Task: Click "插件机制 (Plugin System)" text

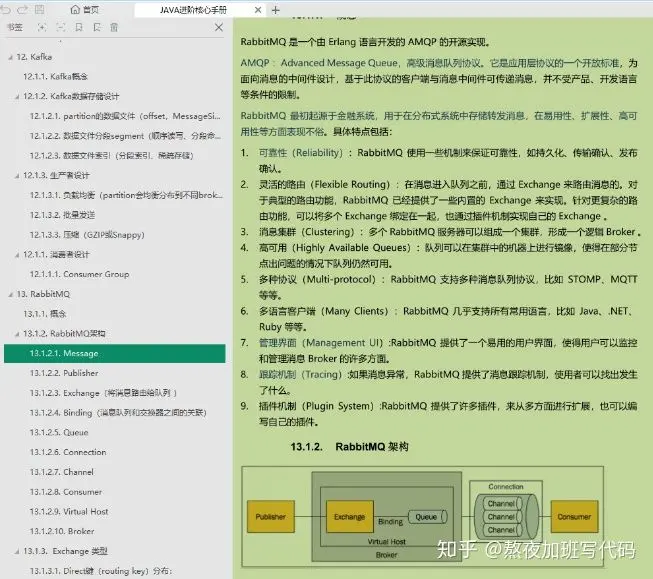Action: pos(317,406)
